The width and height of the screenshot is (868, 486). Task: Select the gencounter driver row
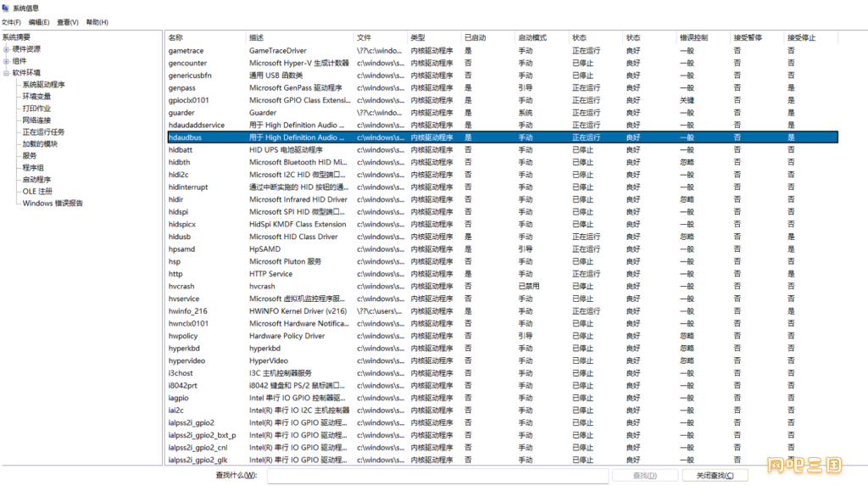click(503, 63)
